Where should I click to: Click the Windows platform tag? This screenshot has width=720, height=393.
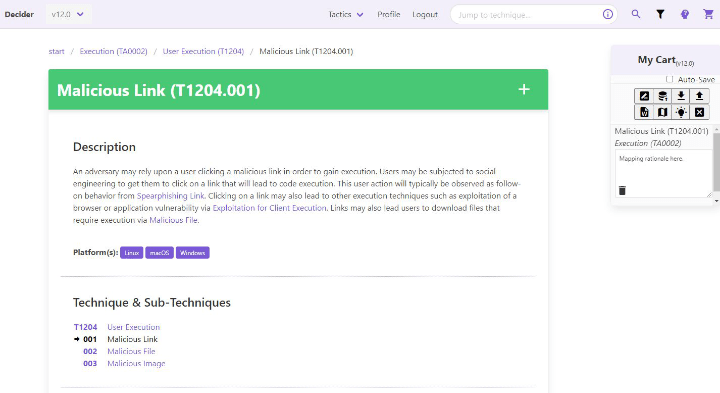(192, 253)
